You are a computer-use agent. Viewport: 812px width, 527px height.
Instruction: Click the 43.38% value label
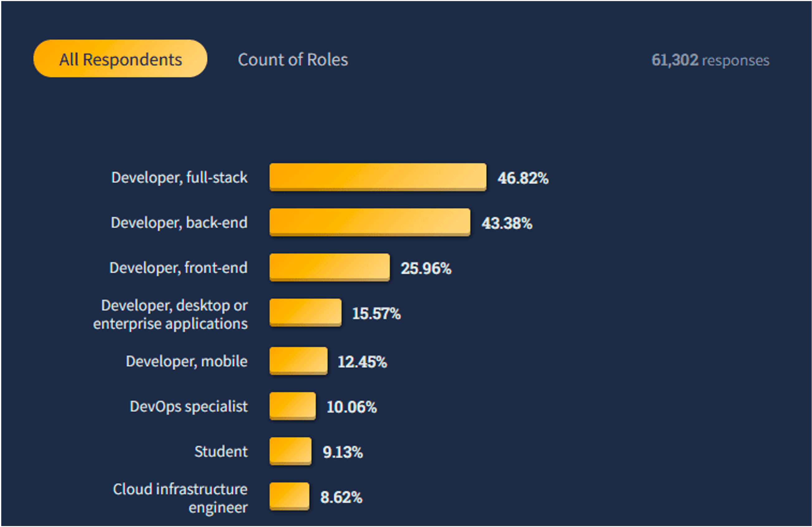(507, 223)
